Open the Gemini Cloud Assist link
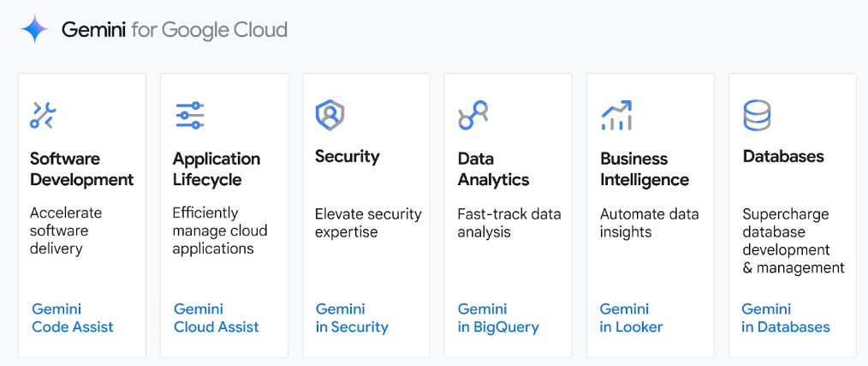This screenshot has height=366, width=868. coord(216,318)
